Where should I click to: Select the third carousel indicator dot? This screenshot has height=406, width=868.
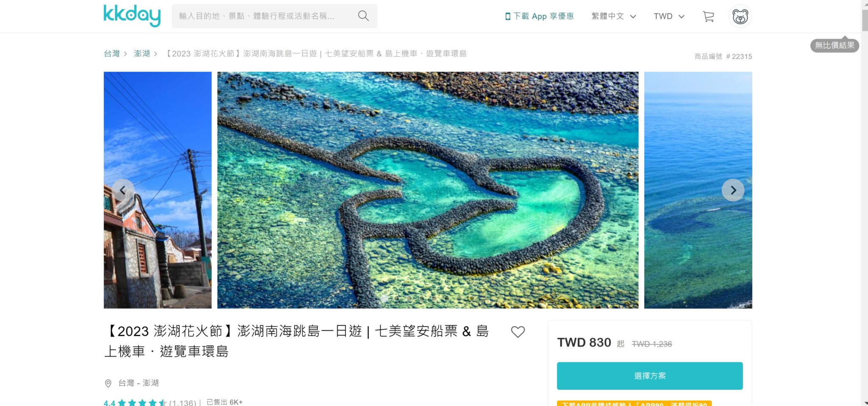point(409,298)
